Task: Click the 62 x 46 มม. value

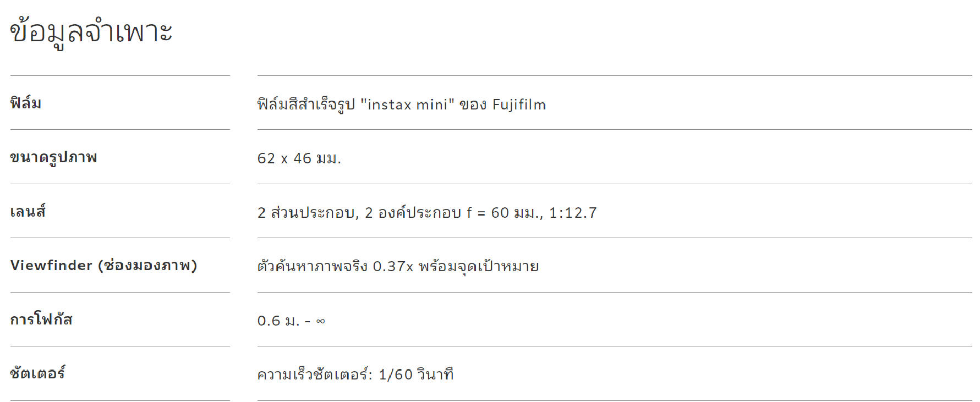Action: [x=299, y=158]
